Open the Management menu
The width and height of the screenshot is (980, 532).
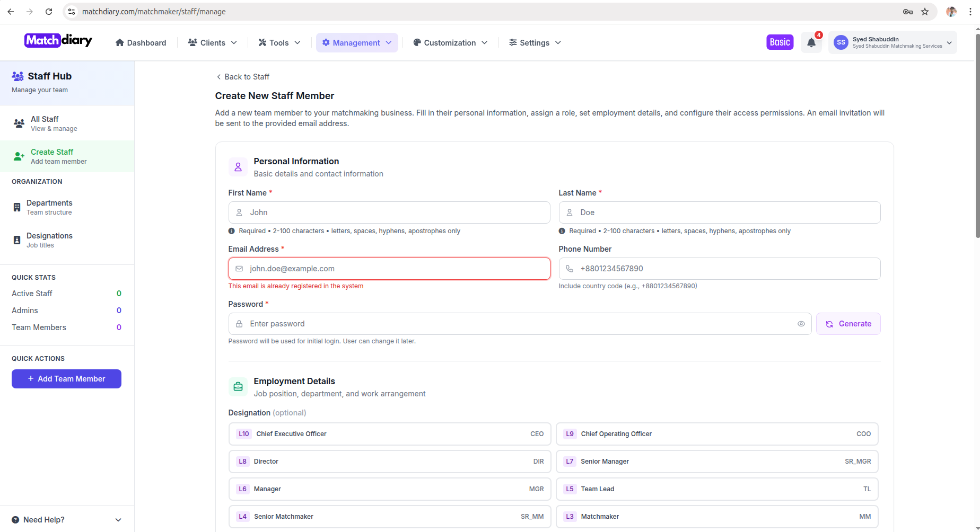357,43
